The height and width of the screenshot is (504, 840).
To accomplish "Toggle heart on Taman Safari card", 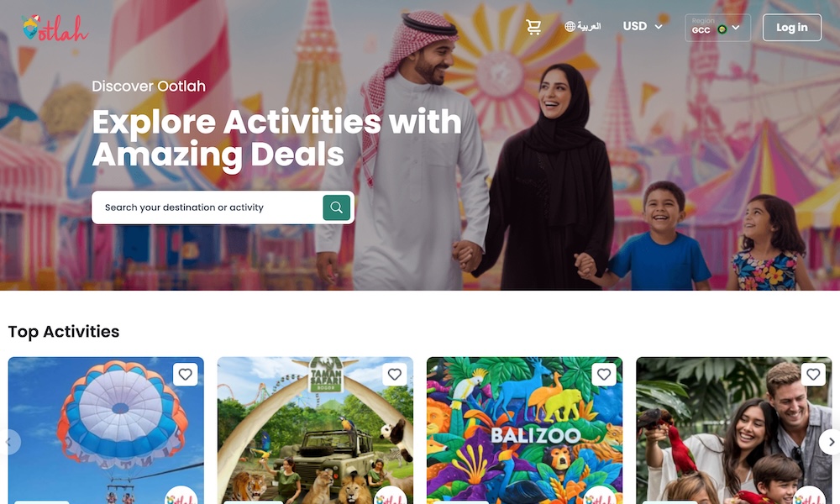I will pyautogui.click(x=395, y=375).
